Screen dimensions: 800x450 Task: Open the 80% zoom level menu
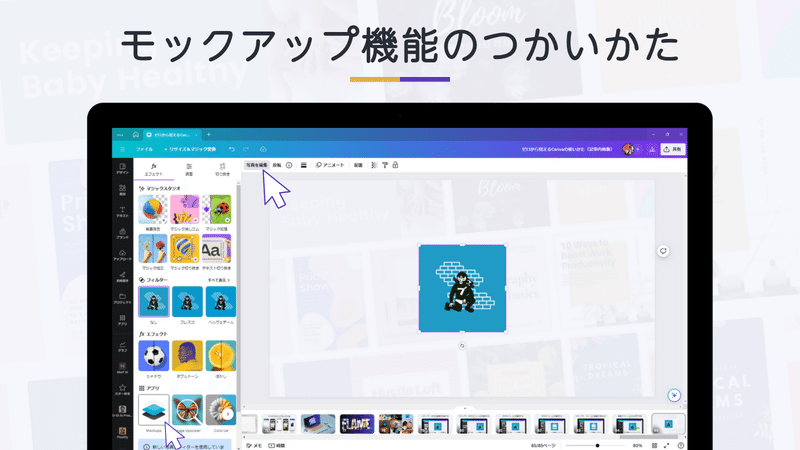637,445
